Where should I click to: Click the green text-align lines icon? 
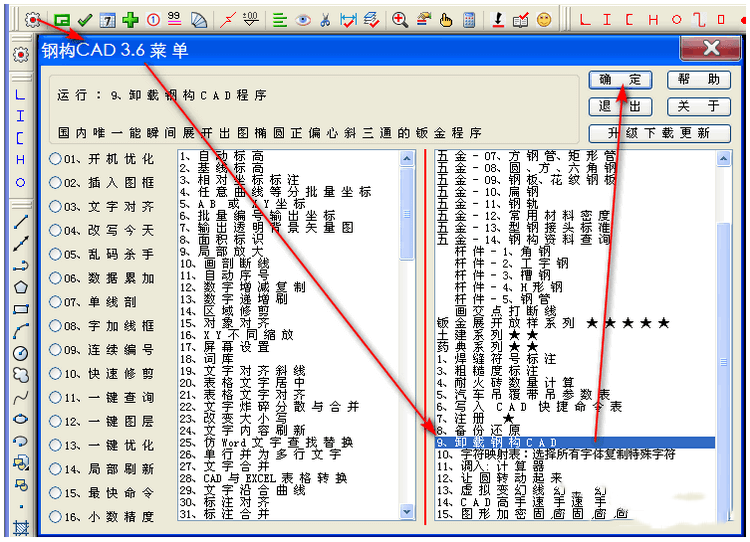coord(280,20)
